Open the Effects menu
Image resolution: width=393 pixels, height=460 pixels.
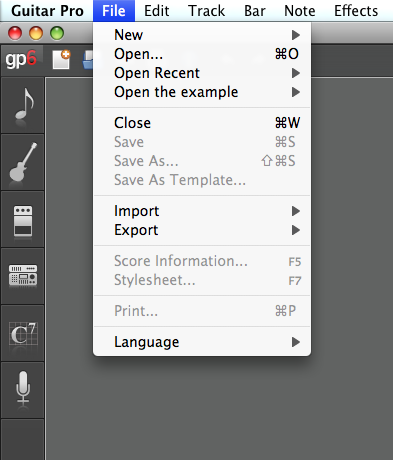click(356, 11)
